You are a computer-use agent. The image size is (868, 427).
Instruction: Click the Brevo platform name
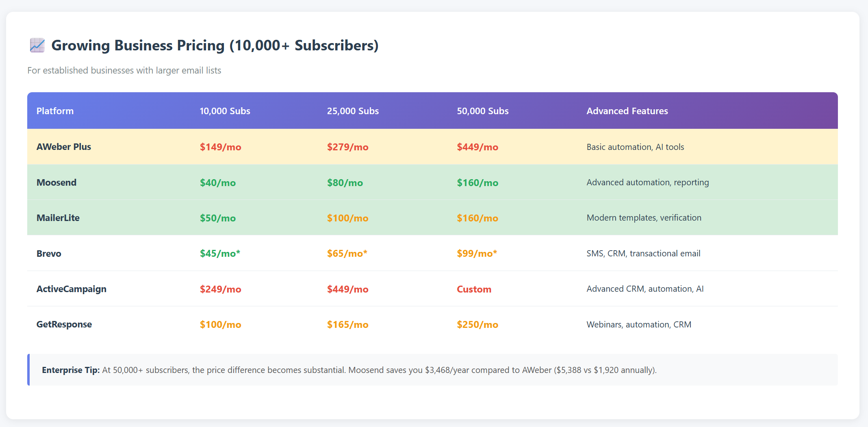point(49,254)
